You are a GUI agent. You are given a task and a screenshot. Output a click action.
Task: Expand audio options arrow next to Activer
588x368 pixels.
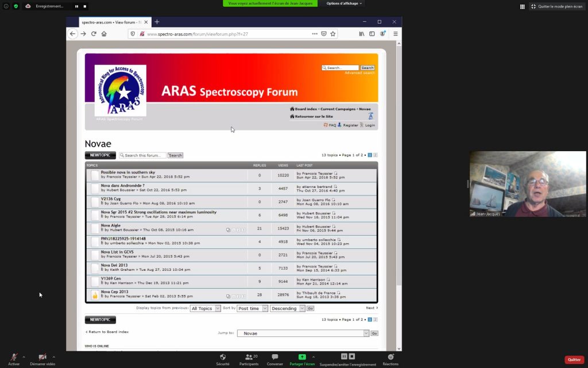coord(24,356)
